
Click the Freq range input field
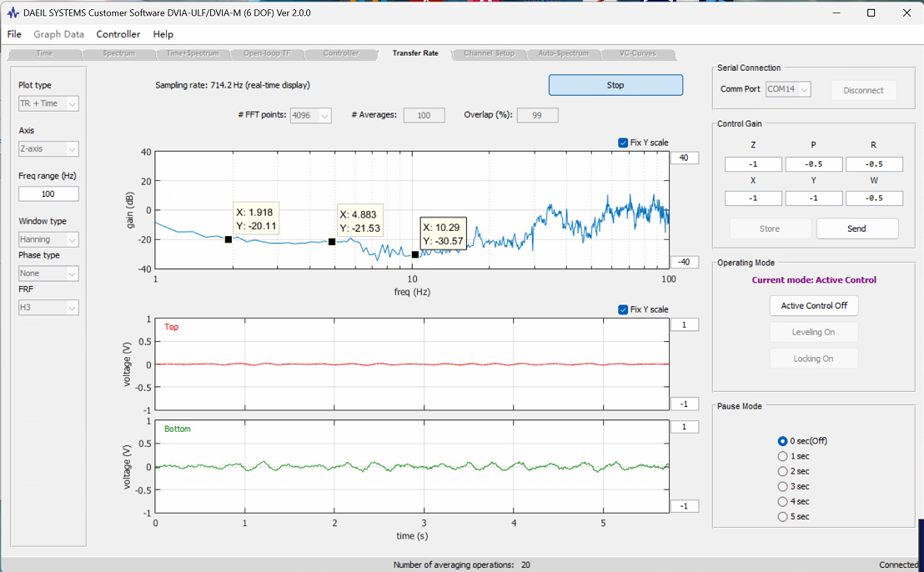tap(48, 193)
